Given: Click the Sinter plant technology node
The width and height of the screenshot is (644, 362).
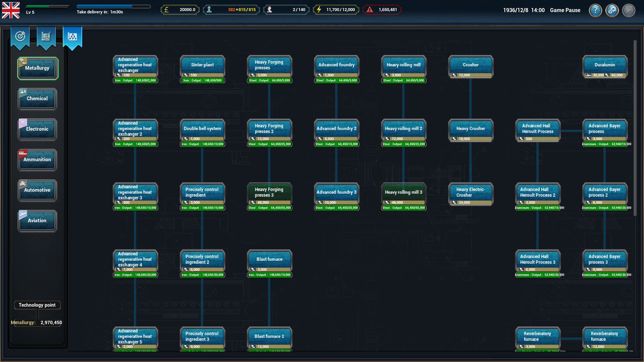Looking at the screenshot, I should pyautogui.click(x=202, y=66).
